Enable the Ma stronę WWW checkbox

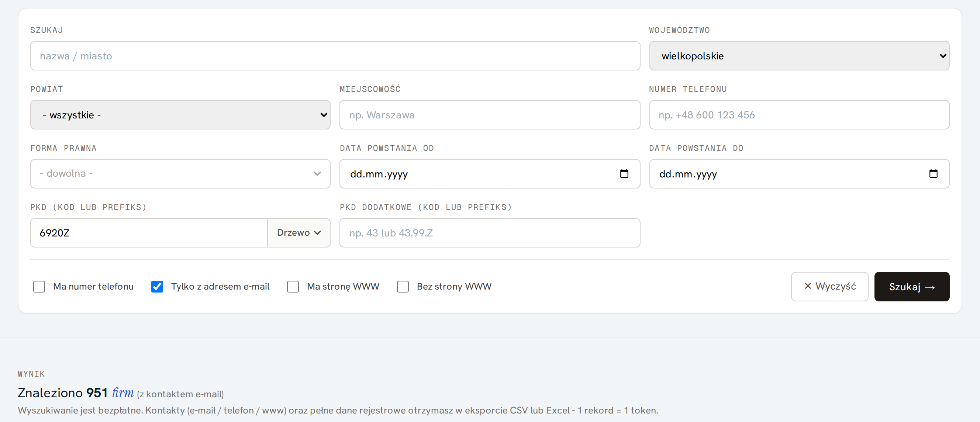pyautogui.click(x=293, y=286)
